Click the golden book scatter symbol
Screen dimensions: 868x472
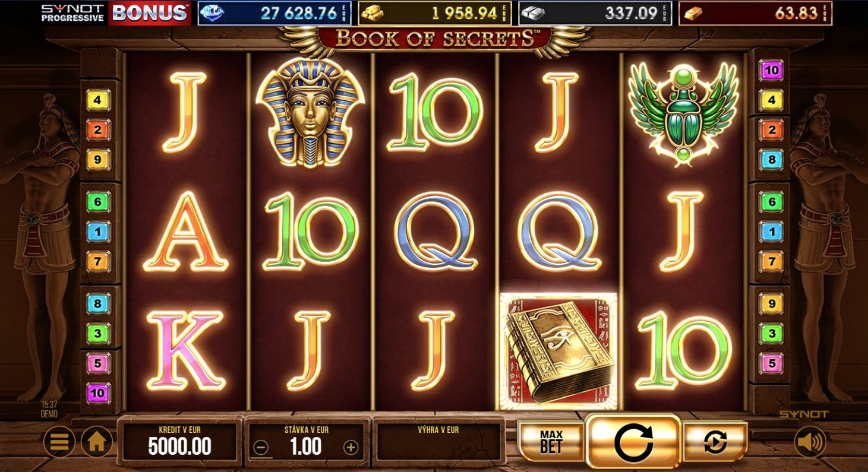[x=558, y=351]
